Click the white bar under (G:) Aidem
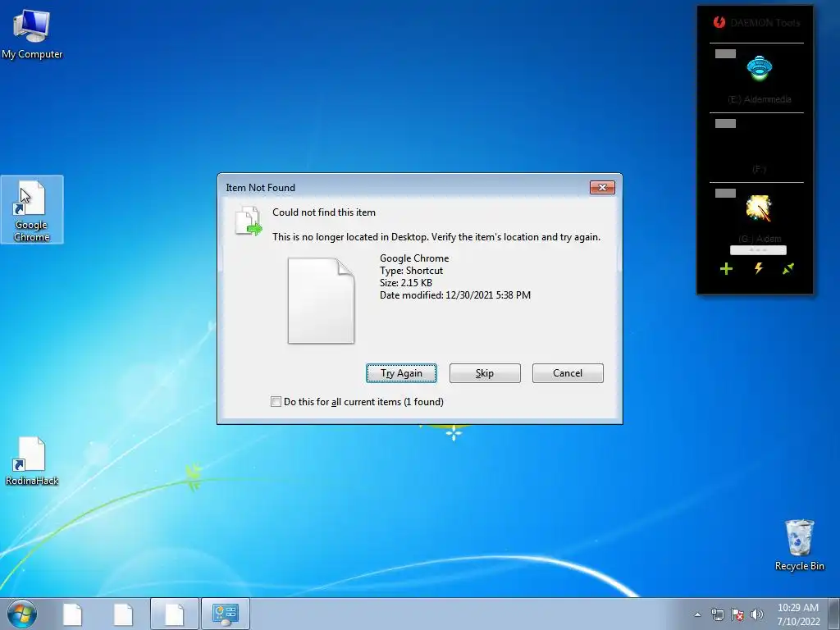 click(758, 250)
